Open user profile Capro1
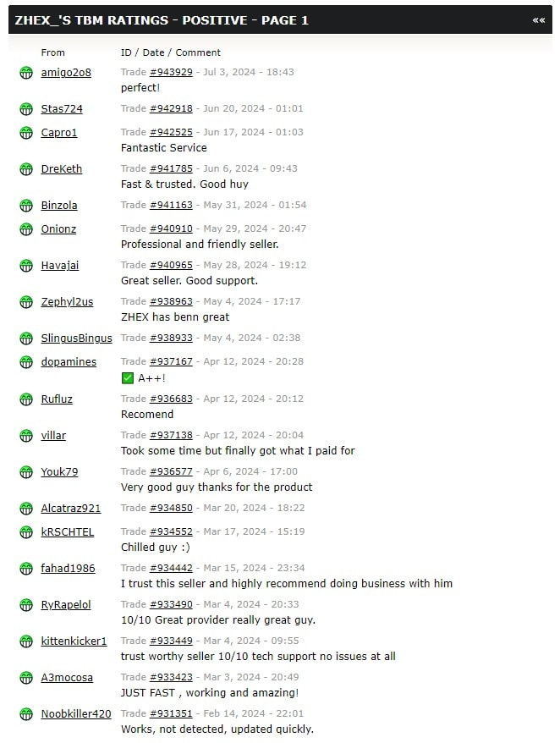 point(58,132)
